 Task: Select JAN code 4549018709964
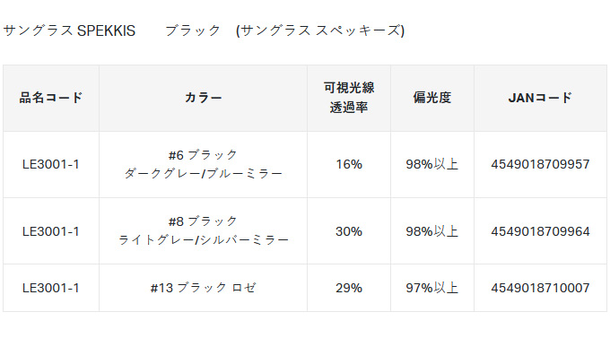(x=540, y=232)
